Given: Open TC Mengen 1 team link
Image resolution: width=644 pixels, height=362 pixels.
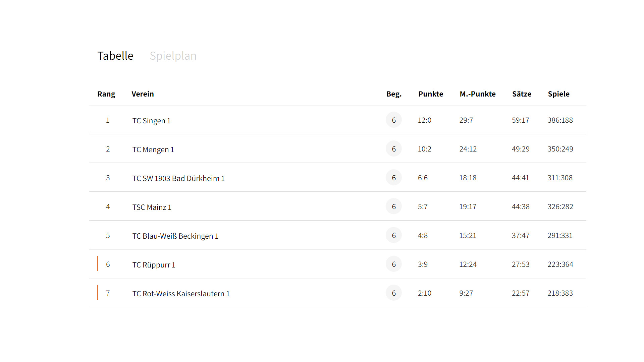Looking at the screenshot, I should click(153, 149).
